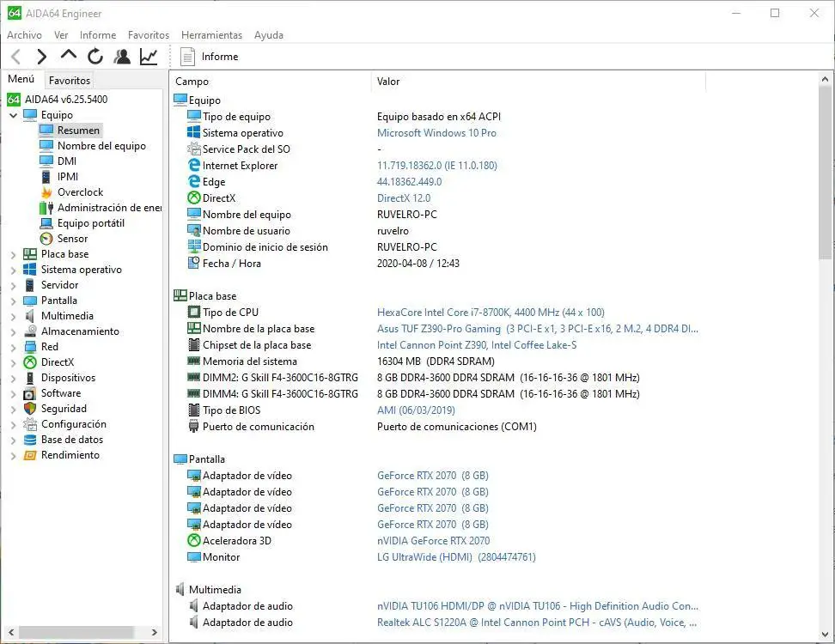Image resolution: width=835 pixels, height=644 pixels.
Task: Expand the Pantalla branch arrow
Action: click(x=13, y=301)
